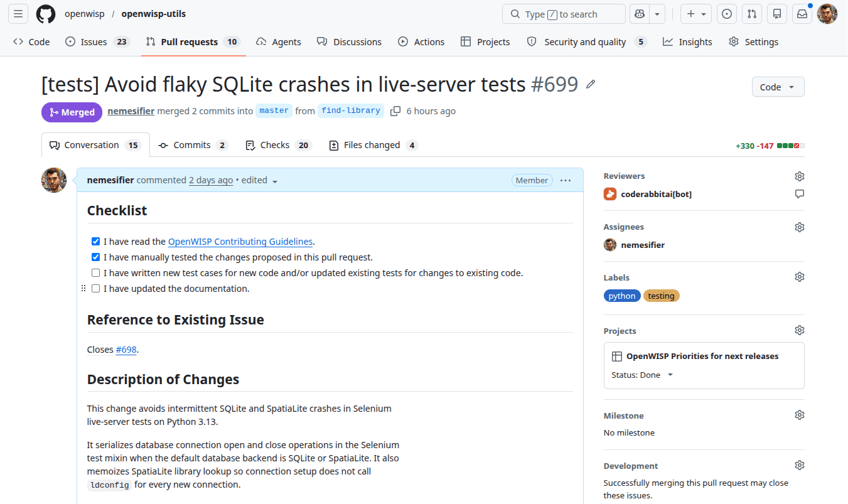Open repositories icon in top header
The image size is (848, 504).
coord(777,14)
